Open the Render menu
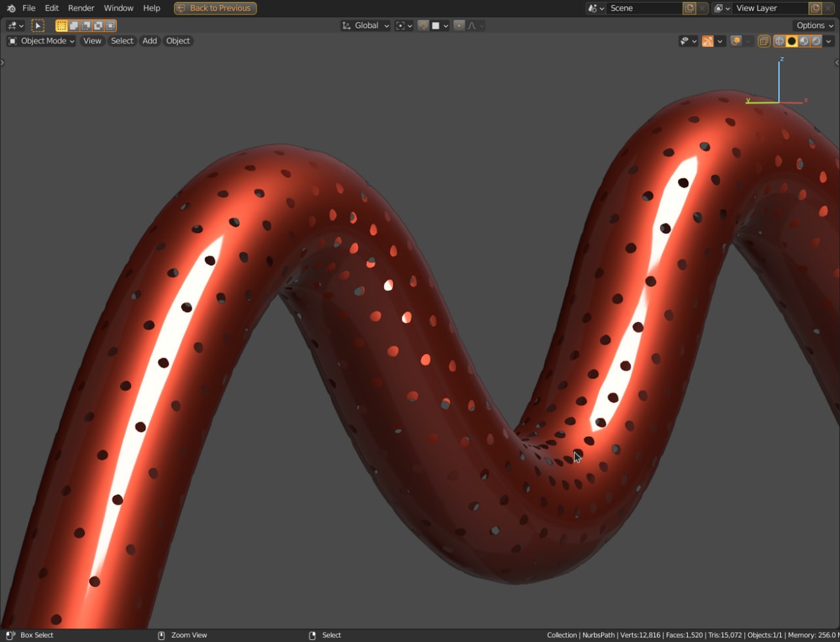This screenshot has height=642, width=840. (81, 8)
